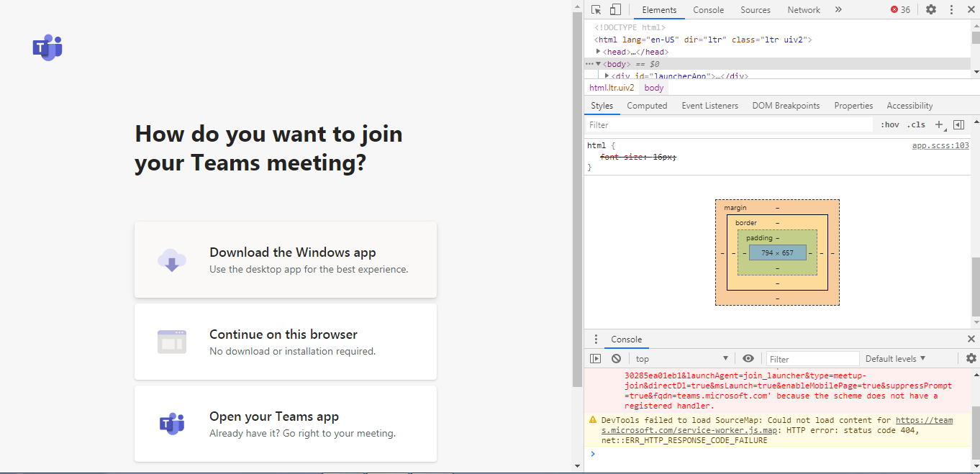
Task: Select body in the breadcrumb
Action: [654, 88]
